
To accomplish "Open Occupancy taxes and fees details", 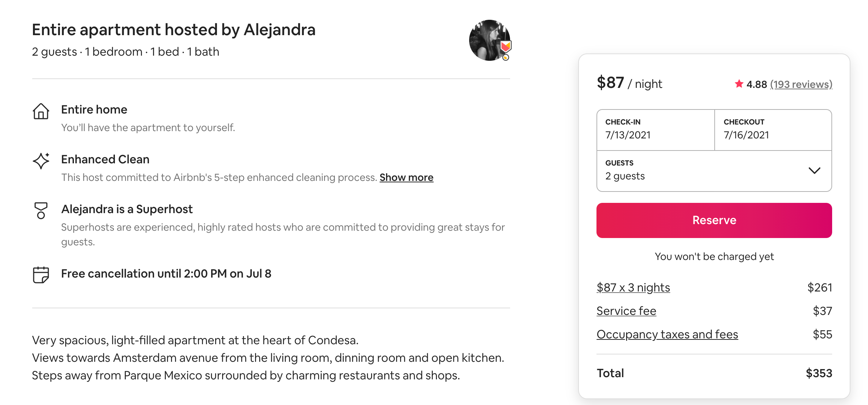I will pyautogui.click(x=667, y=334).
